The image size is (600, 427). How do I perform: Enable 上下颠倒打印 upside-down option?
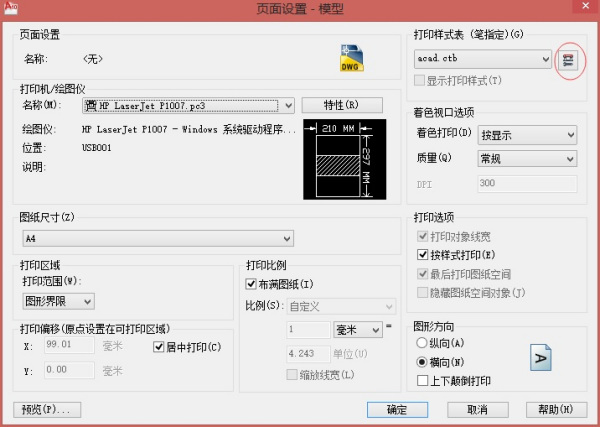pos(422,381)
